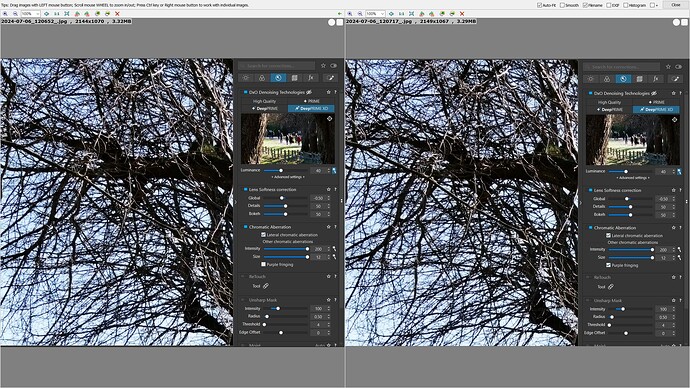Viewport: 690px width, 388px height.
Task: Click the right filename 2024-07-06_120717_.jpg label
Action: tap(379, 21)
